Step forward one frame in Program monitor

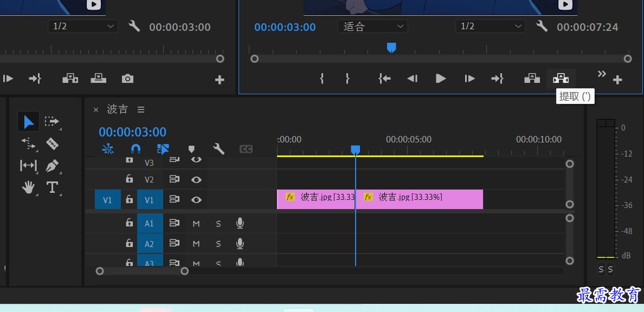[469, 79]
